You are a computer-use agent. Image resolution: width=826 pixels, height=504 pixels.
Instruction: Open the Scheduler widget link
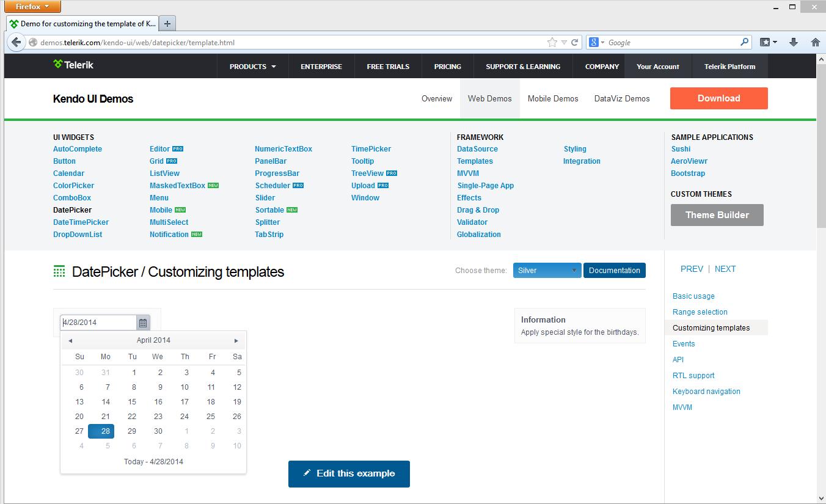272,186
